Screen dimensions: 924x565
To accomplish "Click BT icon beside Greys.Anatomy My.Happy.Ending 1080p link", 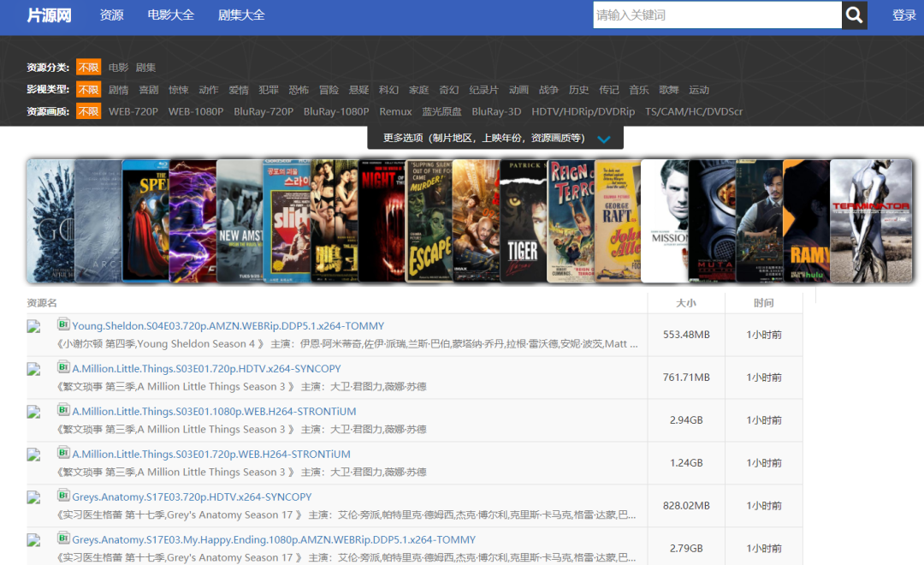I will coord(63,538).
